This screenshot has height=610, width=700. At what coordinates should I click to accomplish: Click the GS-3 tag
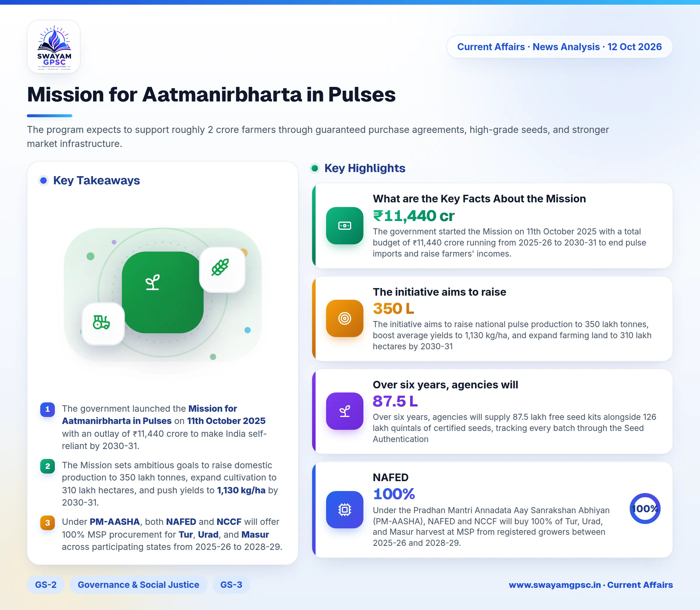(x=231, y=585)
